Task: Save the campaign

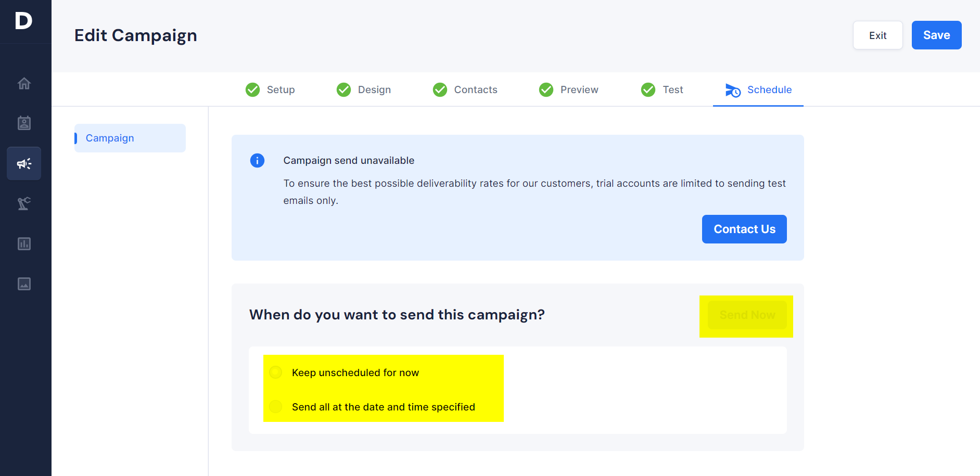Action: point(936,35)
